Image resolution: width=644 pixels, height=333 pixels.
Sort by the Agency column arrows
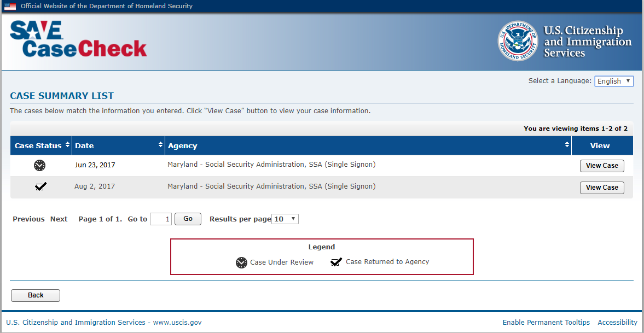click(x=567, y=145)
